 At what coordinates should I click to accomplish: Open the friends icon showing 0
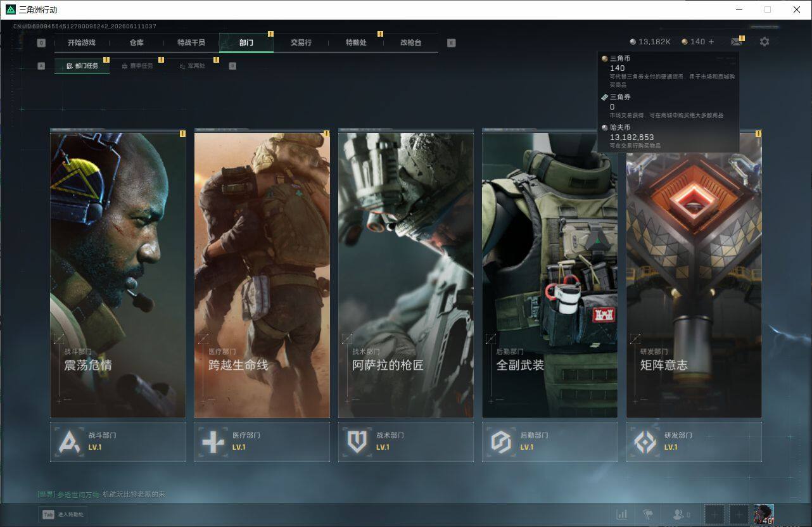[681, 514]
